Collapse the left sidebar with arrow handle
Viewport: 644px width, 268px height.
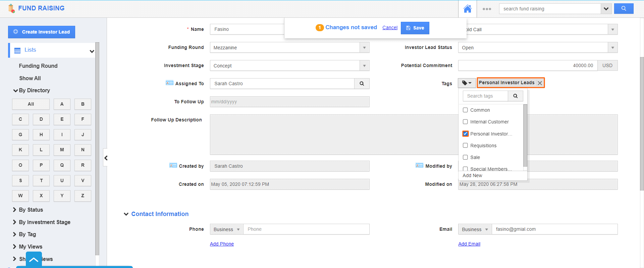pyautogui.click(x=106, y=158)
